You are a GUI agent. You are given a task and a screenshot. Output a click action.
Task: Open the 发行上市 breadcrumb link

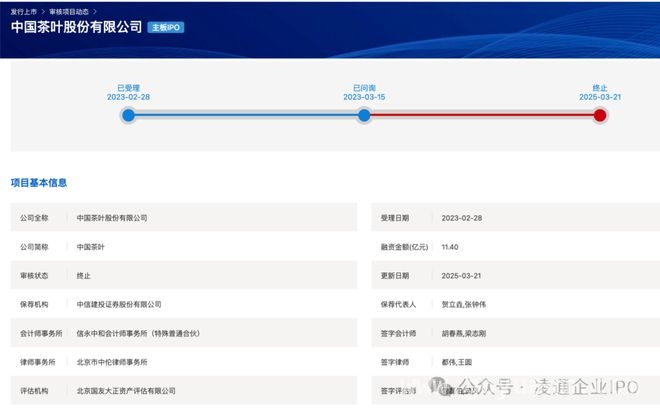pyautogui.click(x=24, y=12)
